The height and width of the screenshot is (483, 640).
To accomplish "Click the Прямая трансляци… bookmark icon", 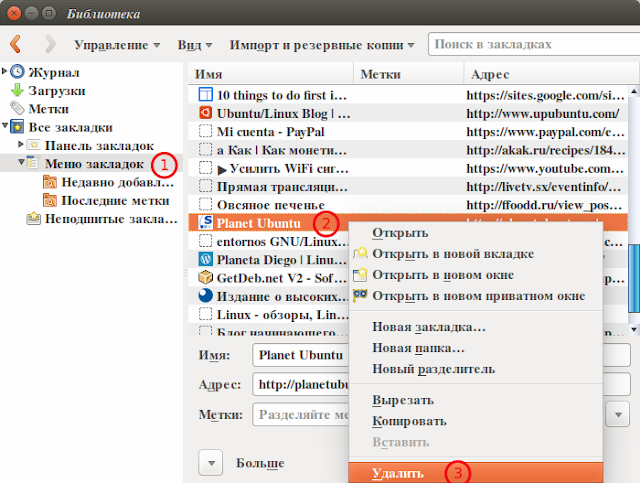I will pyautogui.click(x=205, y=186).
